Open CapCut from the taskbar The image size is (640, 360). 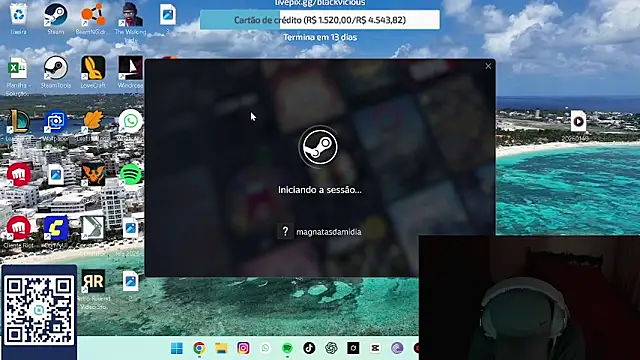375,348
